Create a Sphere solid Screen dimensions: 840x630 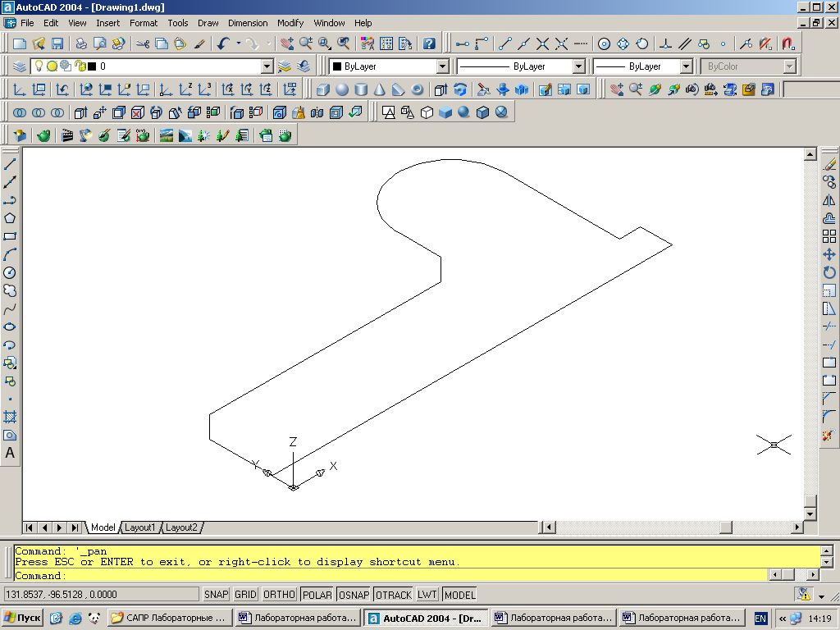pyautogui.click(x=342, y=89)
